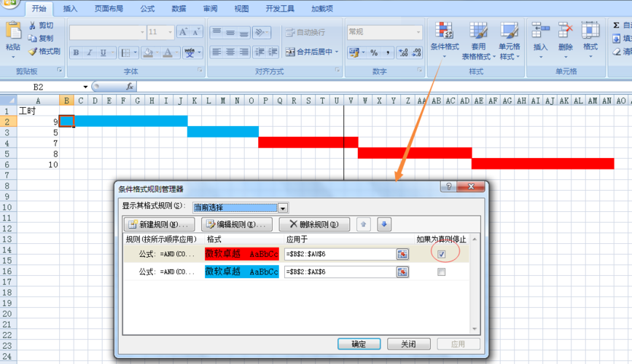Viewport: 632px width, 364px height.
Task: Increase font size with the large A
Action: pos(183,32)
